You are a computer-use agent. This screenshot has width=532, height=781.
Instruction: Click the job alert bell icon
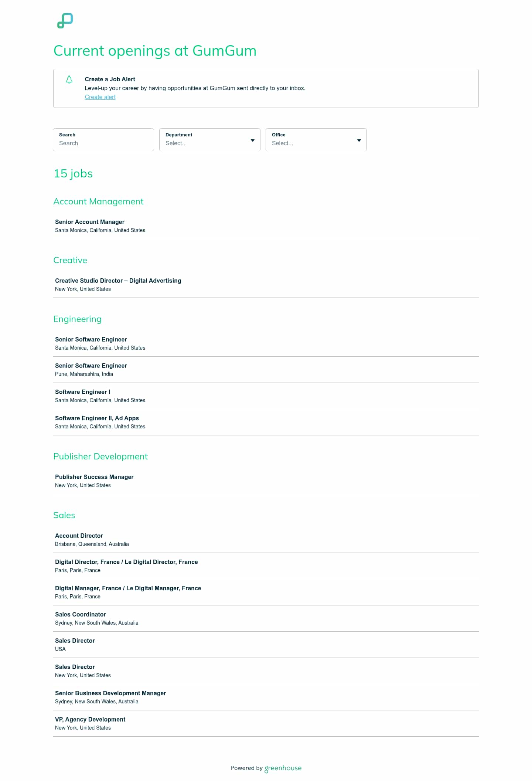[69, 79]
